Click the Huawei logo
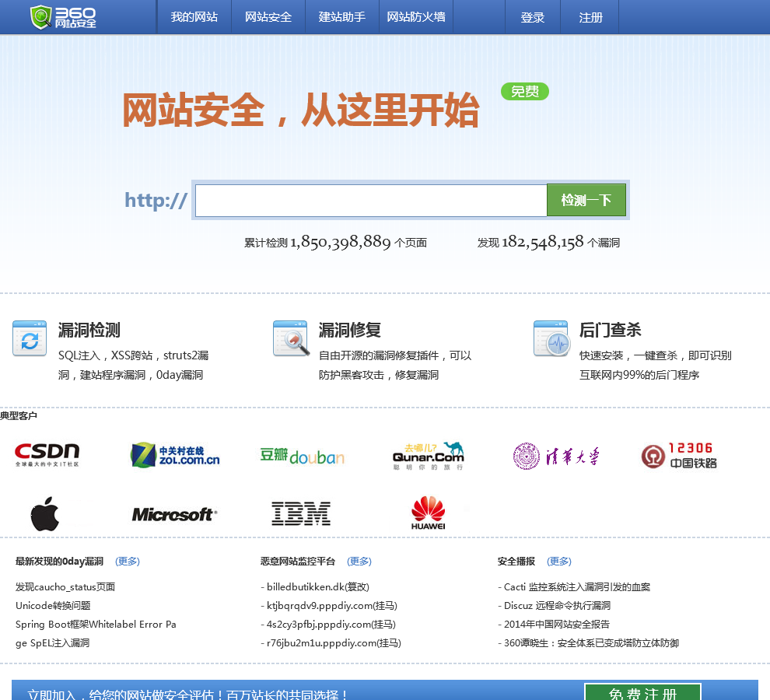The height and width of the screenshot is (700, 770). tap(429, 513)
